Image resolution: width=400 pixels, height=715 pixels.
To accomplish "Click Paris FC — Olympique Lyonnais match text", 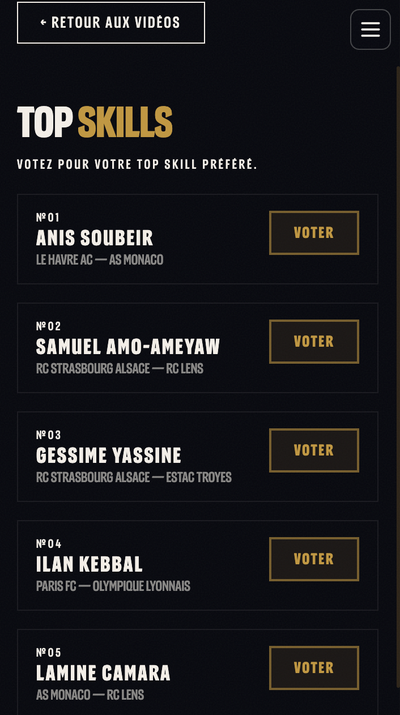I will coord(113,586).
